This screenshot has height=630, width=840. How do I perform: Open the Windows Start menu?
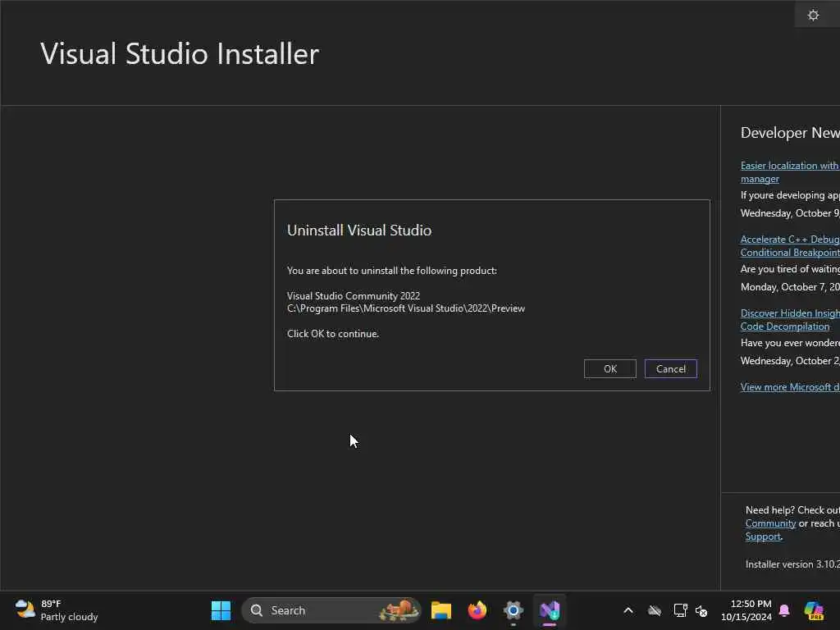point(221,610)
